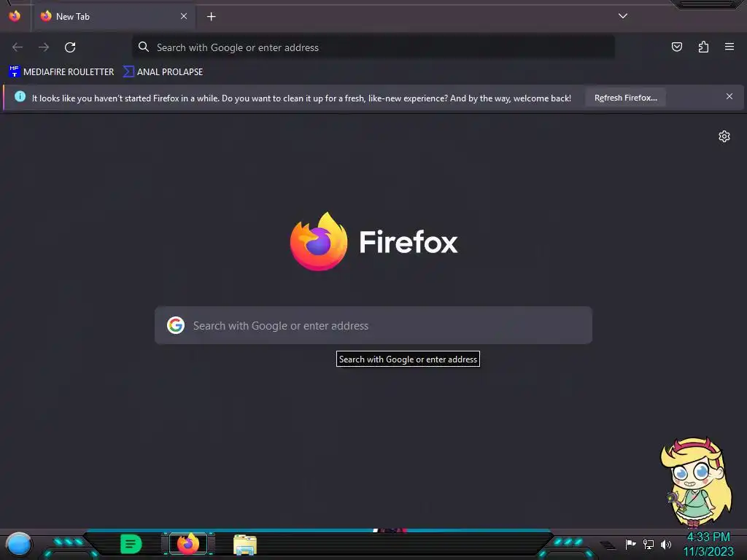Open the File Explorer taskbar icon
747x560 pixels.
tap(245, 545)
